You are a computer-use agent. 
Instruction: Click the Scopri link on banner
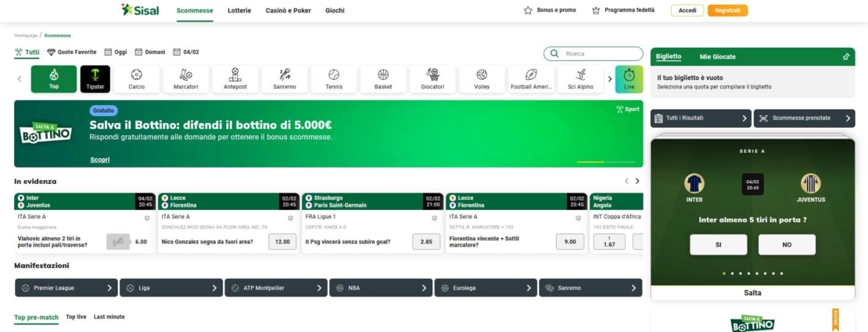point(100,160)
